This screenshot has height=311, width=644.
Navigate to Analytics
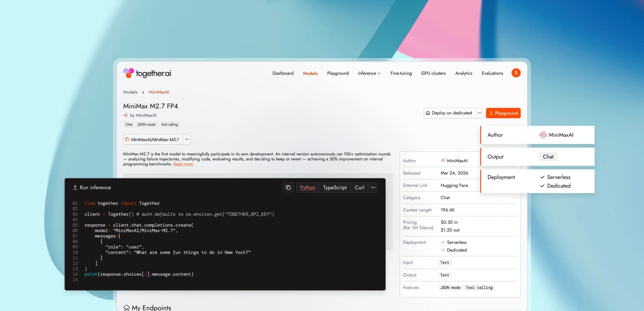[x=463, y=73]
